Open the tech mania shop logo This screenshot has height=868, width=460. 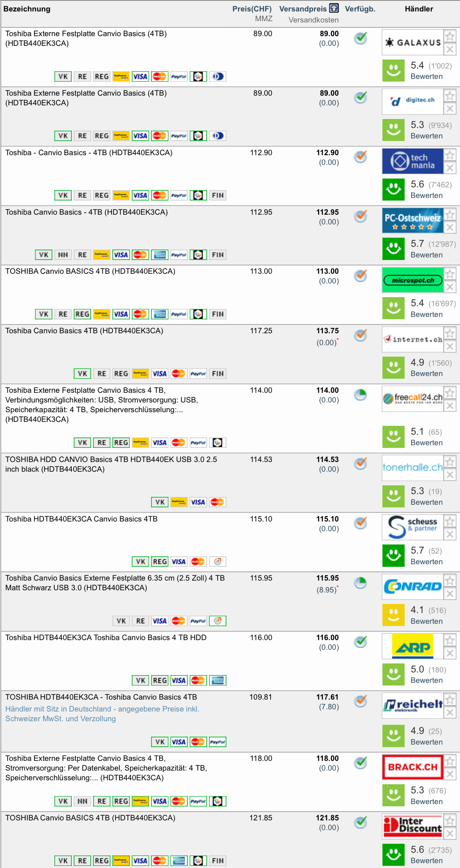pos(412,161)
